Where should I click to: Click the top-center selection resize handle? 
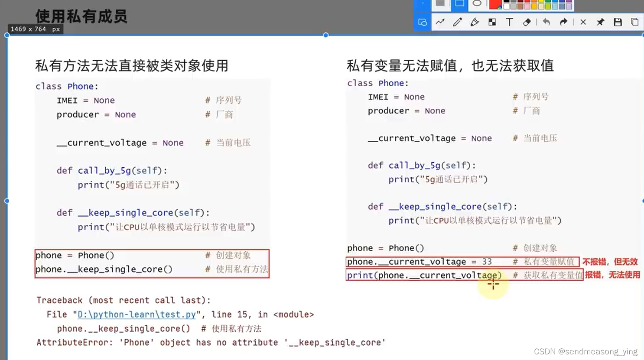[x=325, y=35]
